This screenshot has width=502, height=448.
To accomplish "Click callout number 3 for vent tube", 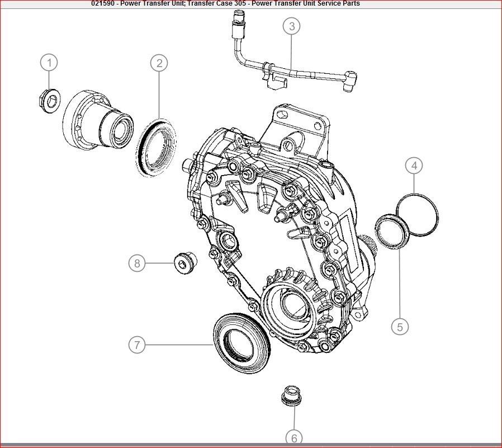I will click(292, 26).
